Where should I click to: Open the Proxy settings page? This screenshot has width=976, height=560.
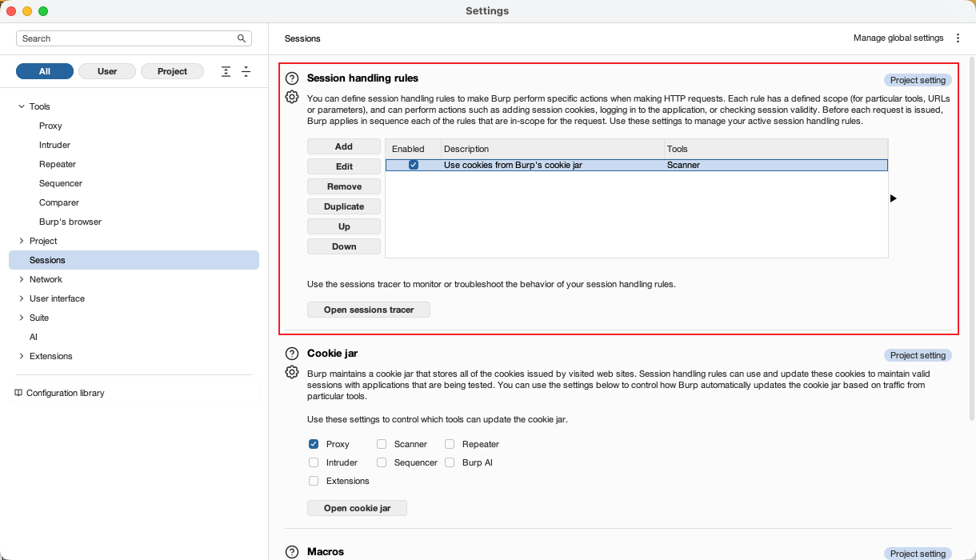(50, 126)
